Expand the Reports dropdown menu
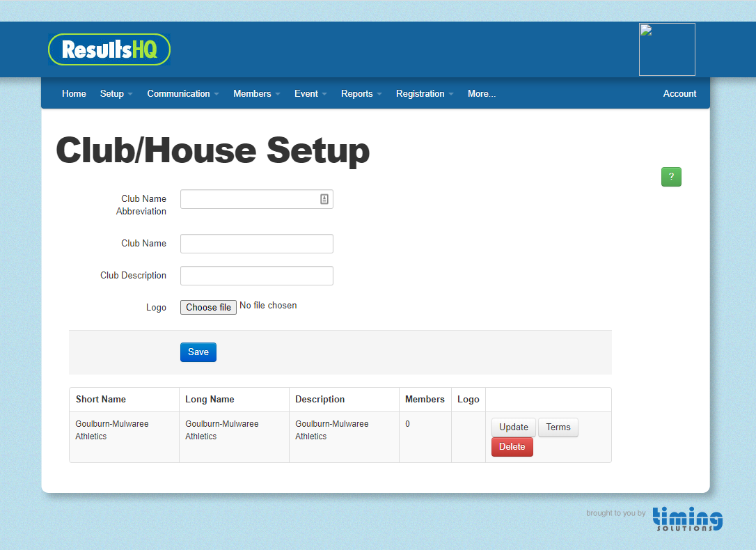The height and width of the screenshot is (550, 756). 361,93
